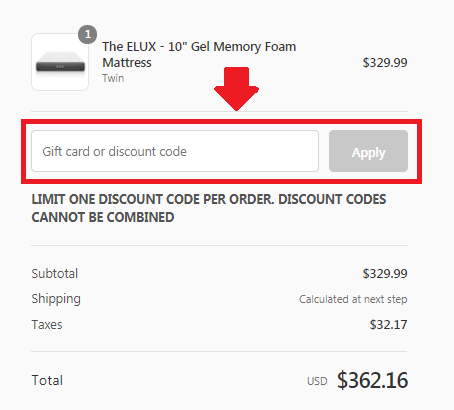
Task: Click the subtotal amount $329.99
Action: pos(385,274)
